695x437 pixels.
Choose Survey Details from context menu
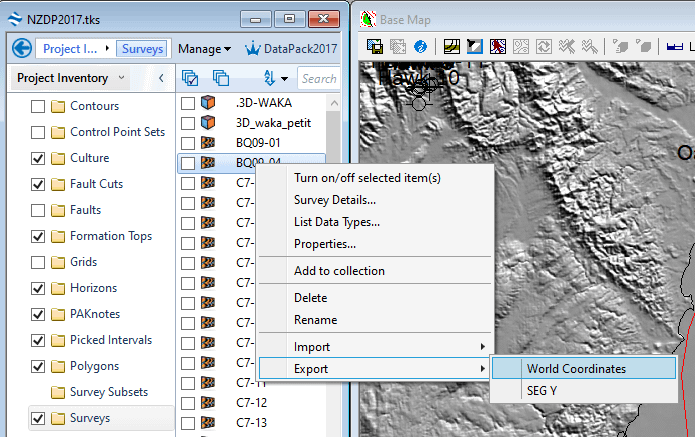point(335,200)
